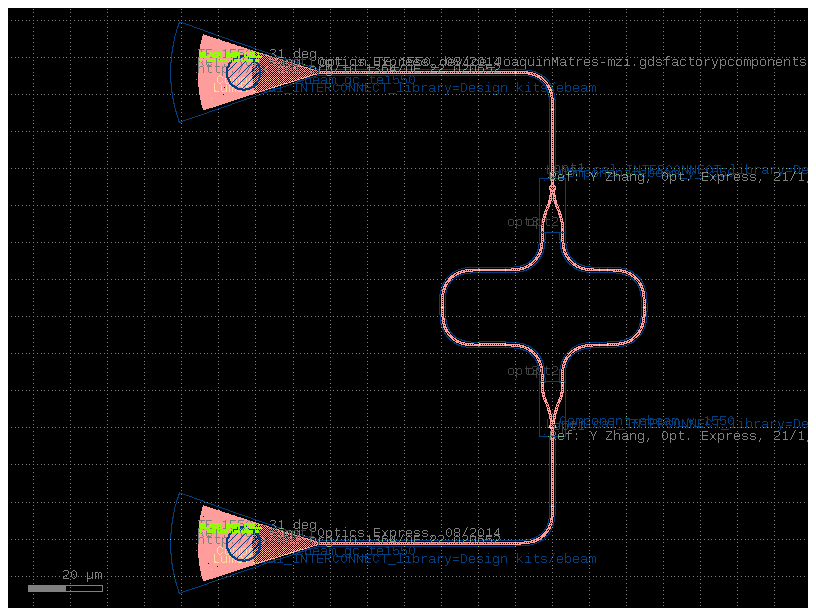Click the green 31 deg label on top coupler
This screenshot has height=616, width=816.
coord(290,53)
